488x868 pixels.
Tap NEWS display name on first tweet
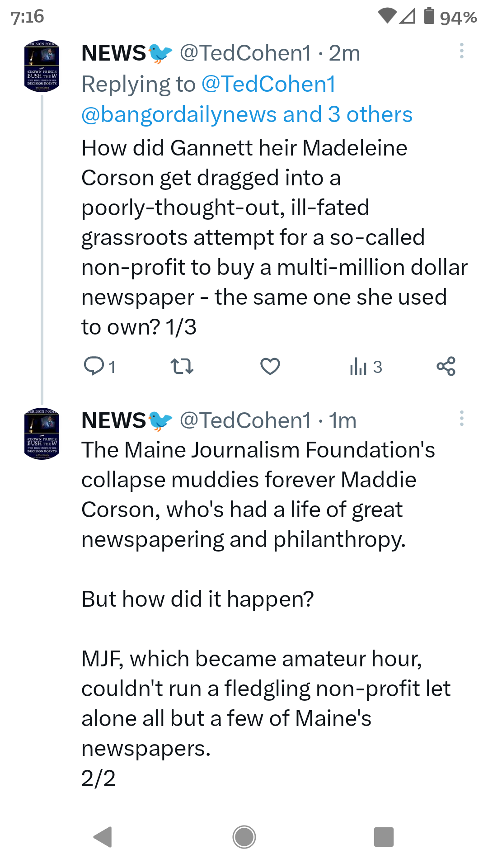[x=114, y=53]
